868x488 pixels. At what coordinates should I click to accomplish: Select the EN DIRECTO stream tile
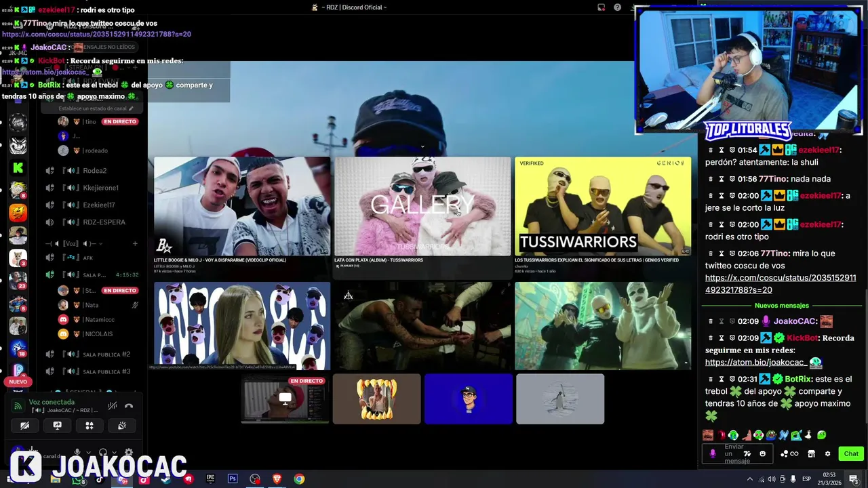pos(285,399)
